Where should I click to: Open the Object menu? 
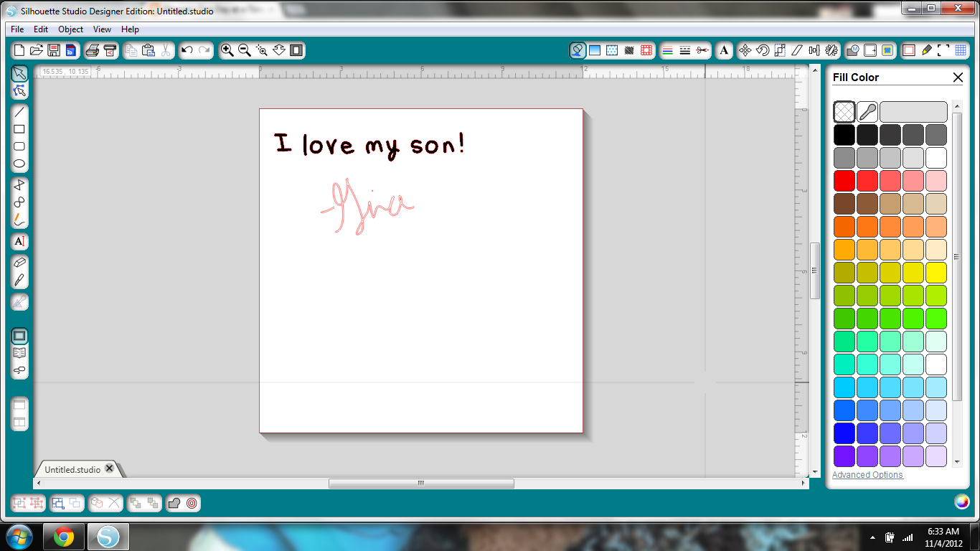(x=71, y=29)
